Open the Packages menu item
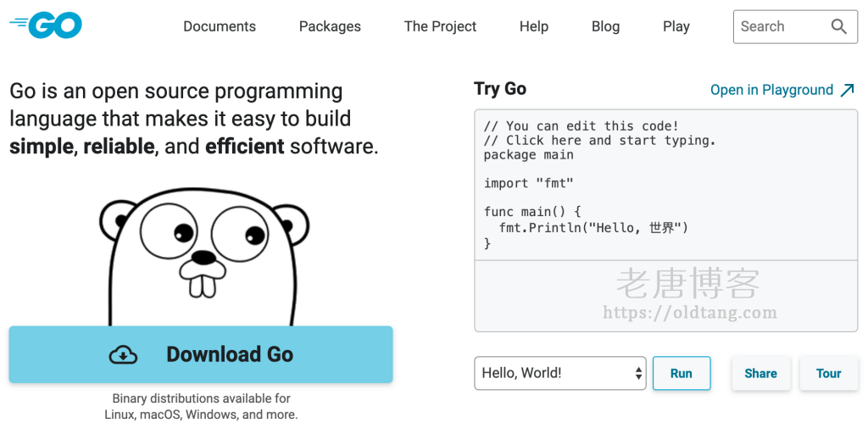This screenshot has height=434, width=868. tap(330, 26)
